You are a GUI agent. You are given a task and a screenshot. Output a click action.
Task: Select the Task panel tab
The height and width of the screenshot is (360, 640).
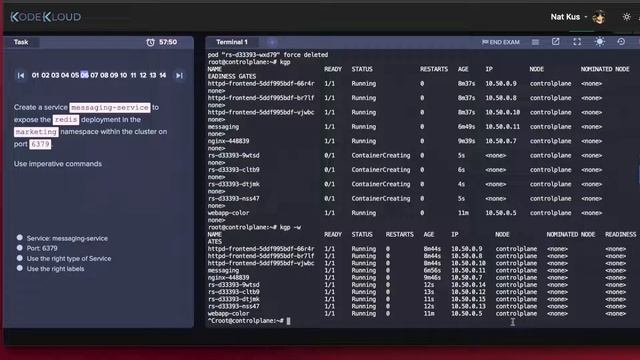coord(21,42)
